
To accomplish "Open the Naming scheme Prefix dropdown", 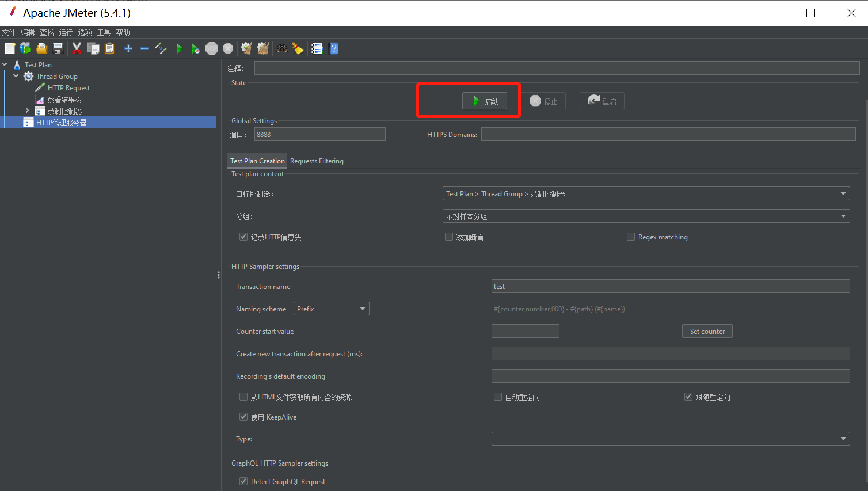I will 332,309.
